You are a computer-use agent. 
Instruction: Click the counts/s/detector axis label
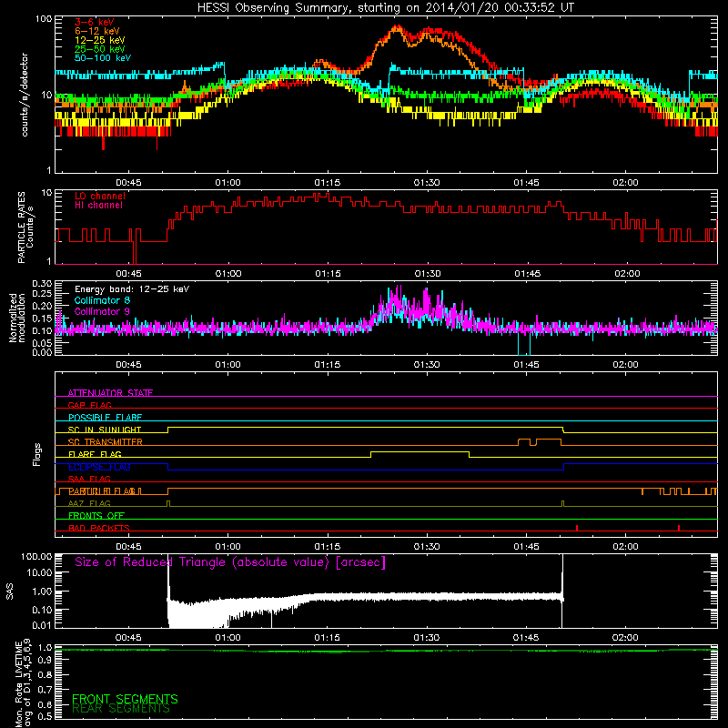25,95
